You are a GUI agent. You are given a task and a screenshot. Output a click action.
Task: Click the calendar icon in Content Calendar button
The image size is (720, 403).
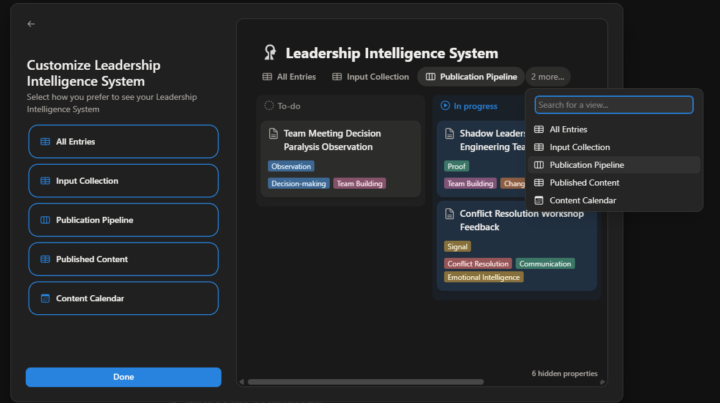pyautogui.click(x=45, y=299)
